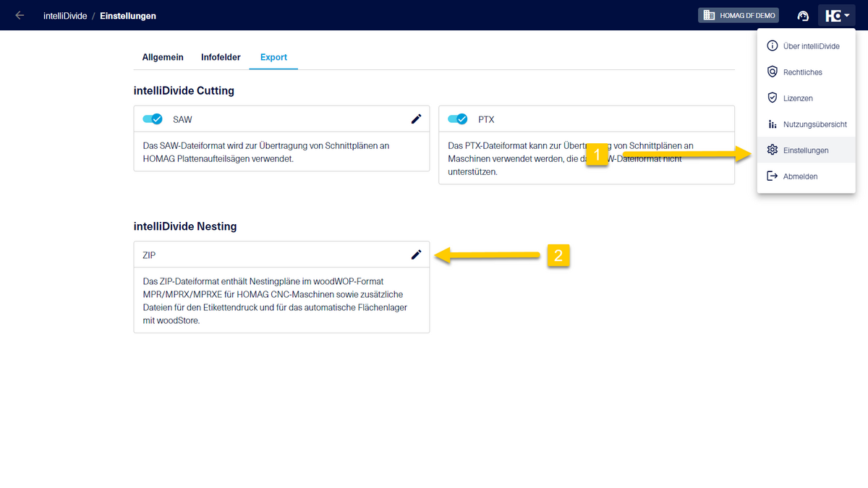The width and height of the screenshot is (868, 488).
Task: Turn off the PTX format toggle
Action: click(x=456, y=119)
